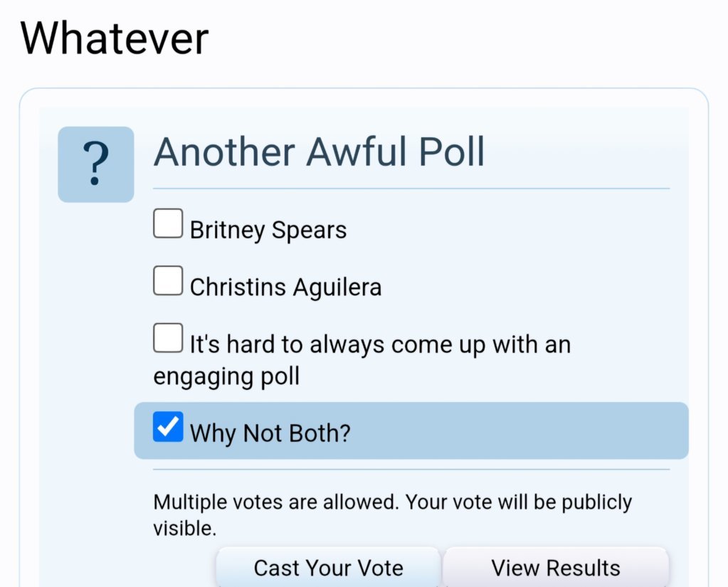The image size is (728, 587).
Task: Select the Another Awful Poll title
Action: click(319, 152)
